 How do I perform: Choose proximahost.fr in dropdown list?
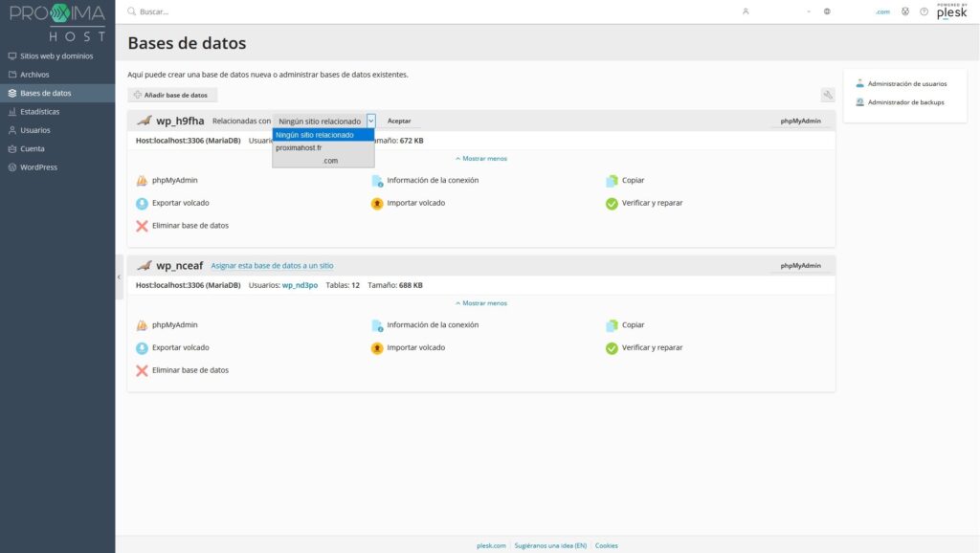(323, 148)
